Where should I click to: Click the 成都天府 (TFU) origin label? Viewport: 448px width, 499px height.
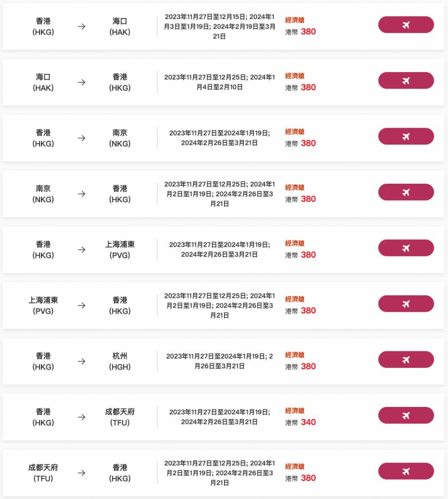[x=43, y=473]
